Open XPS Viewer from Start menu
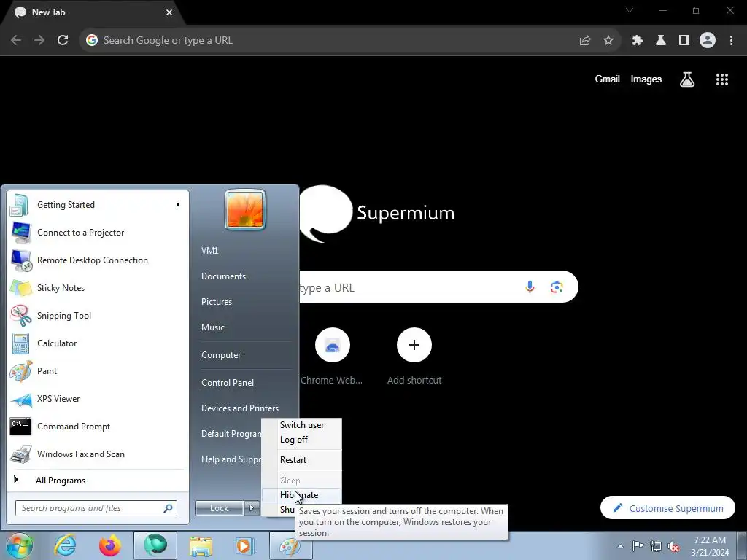This screenshot has width=747, height=560. click(x=98, y=399)
